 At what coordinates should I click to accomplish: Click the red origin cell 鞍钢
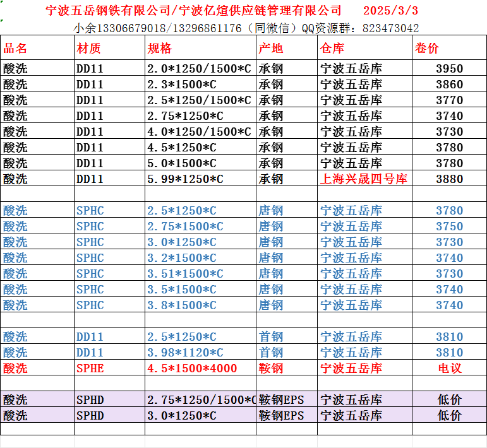point(287,368)
